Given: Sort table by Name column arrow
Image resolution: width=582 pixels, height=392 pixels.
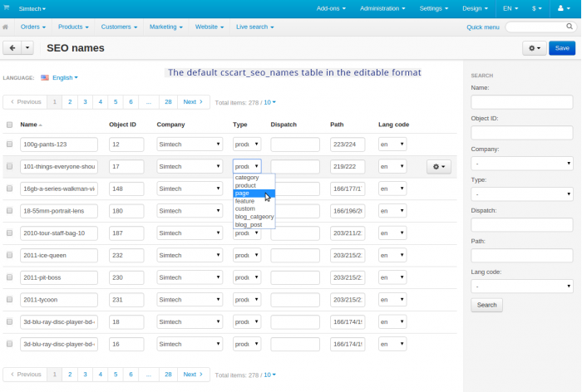Looking at the screenshot, I should tap(41, 125).
